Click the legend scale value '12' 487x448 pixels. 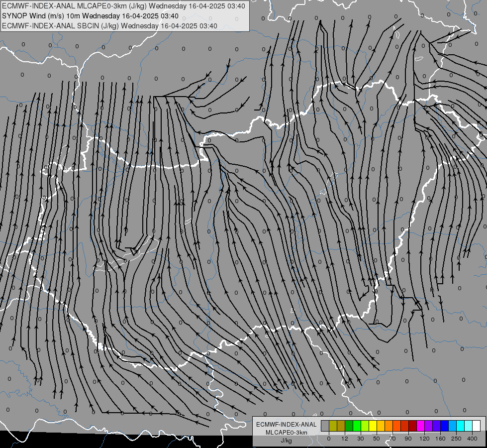(x=345, y=439)
